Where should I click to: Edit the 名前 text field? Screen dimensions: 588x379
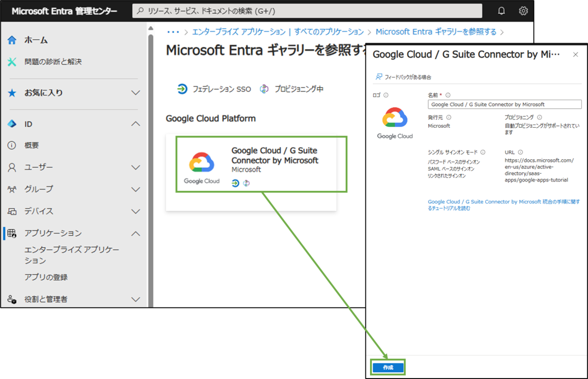[x=505, y=104]
